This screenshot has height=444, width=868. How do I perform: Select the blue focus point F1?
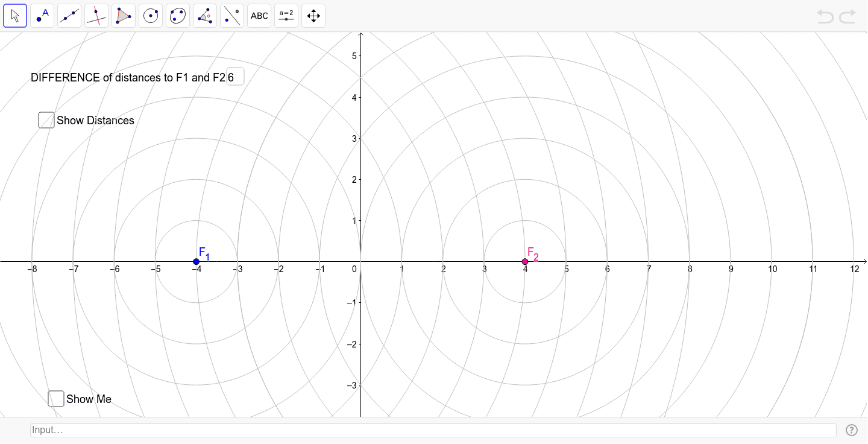coord(196,261)
